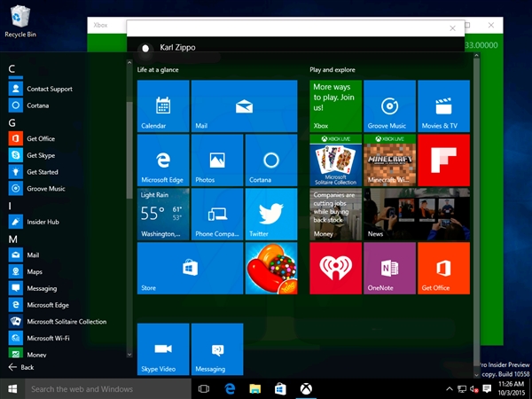Launch the Twitter tile
The width and height of the screenshot is (532, 399).
point(270,215)
